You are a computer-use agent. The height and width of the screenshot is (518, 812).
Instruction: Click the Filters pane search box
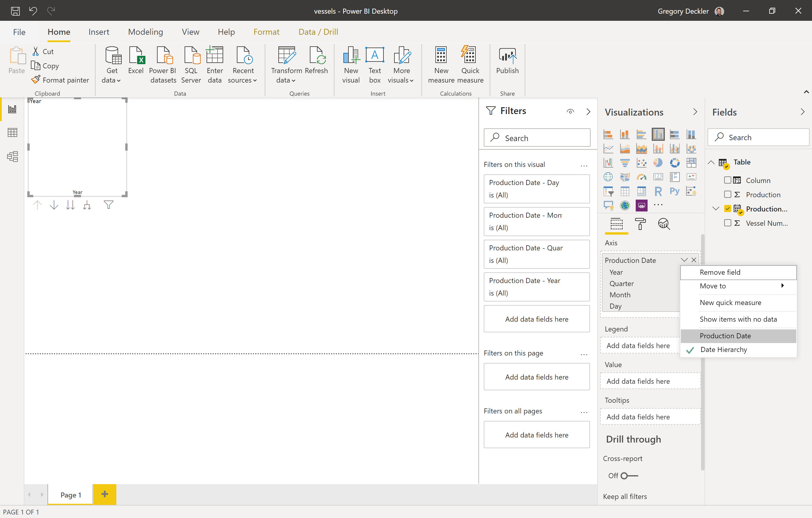coord(537,138)
